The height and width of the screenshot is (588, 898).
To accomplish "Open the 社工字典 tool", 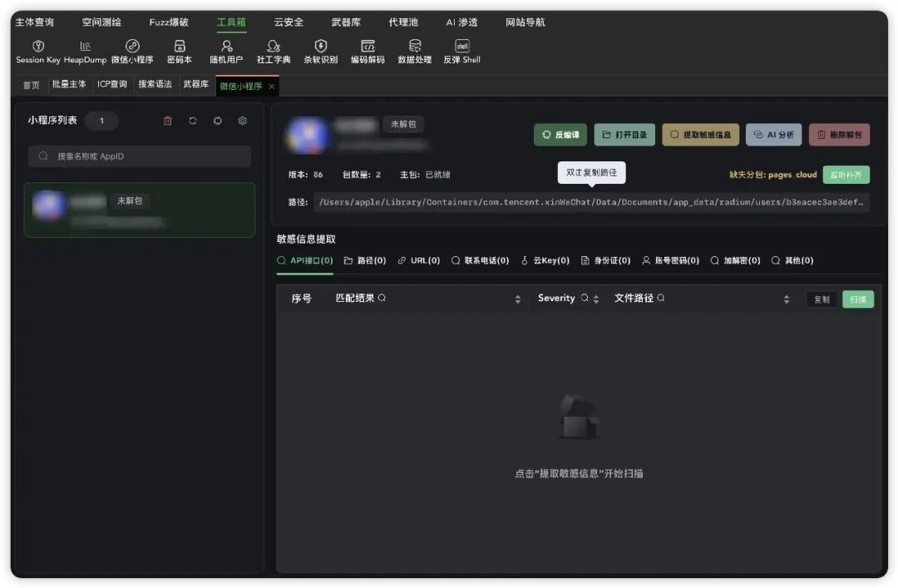I will [274, 52].
